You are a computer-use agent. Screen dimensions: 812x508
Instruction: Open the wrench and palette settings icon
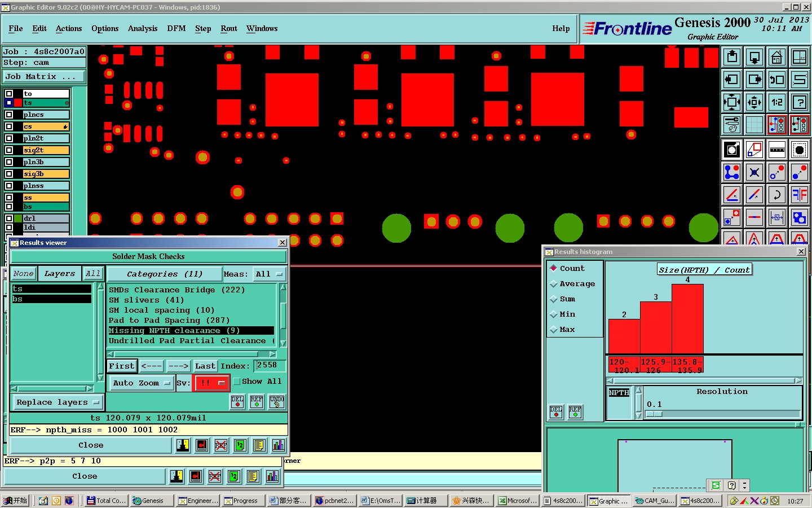732,125
